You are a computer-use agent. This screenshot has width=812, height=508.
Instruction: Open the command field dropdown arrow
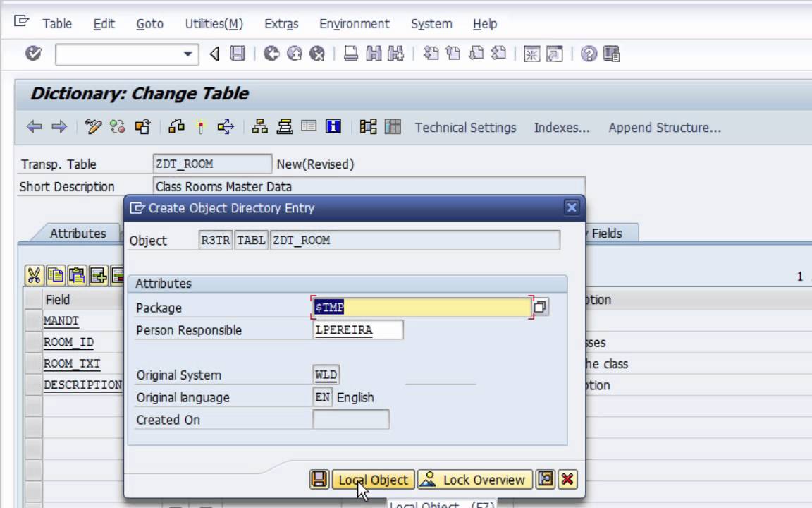[x=187, y=54]
